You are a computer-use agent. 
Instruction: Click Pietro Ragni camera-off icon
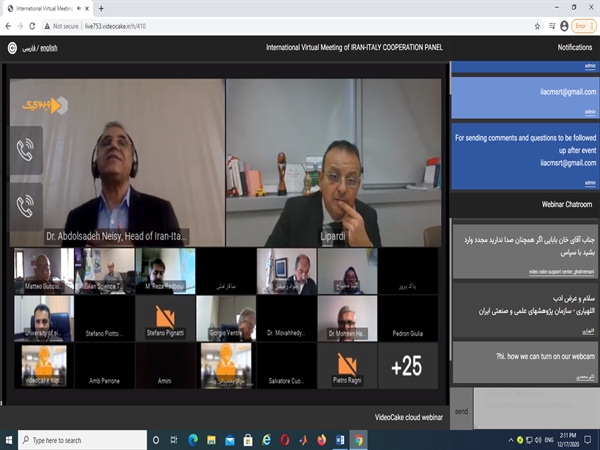coord(347,364)
